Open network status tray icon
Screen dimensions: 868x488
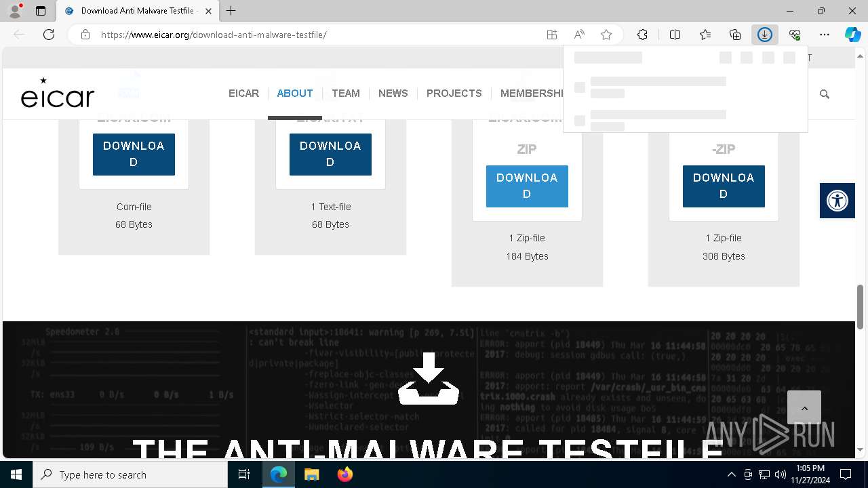764,474
